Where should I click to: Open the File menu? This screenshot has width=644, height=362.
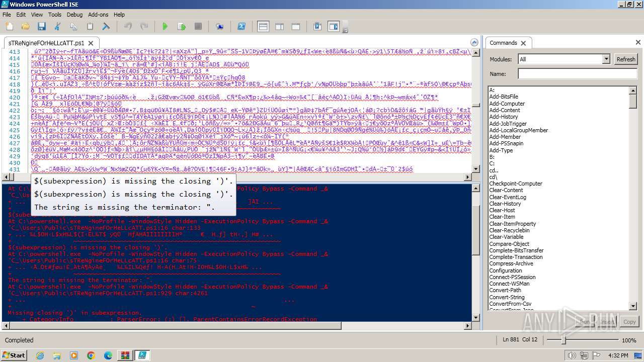coord(7,15)
